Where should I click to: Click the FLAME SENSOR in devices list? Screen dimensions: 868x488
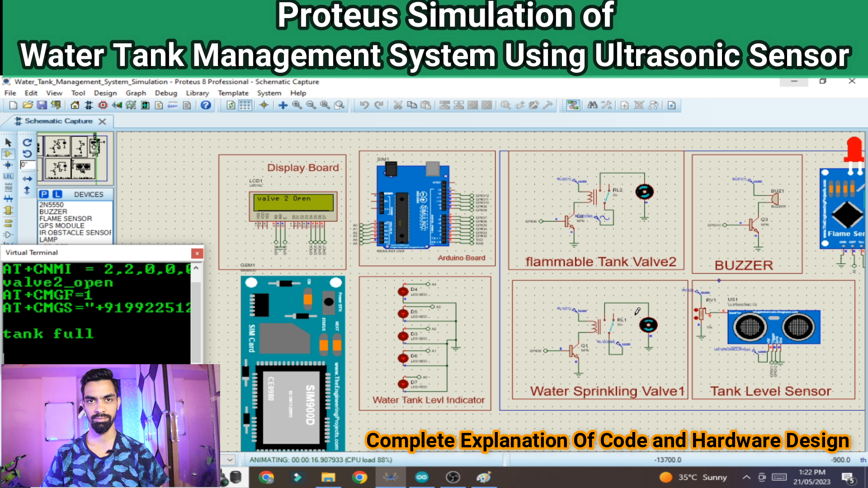coord(65,219)
